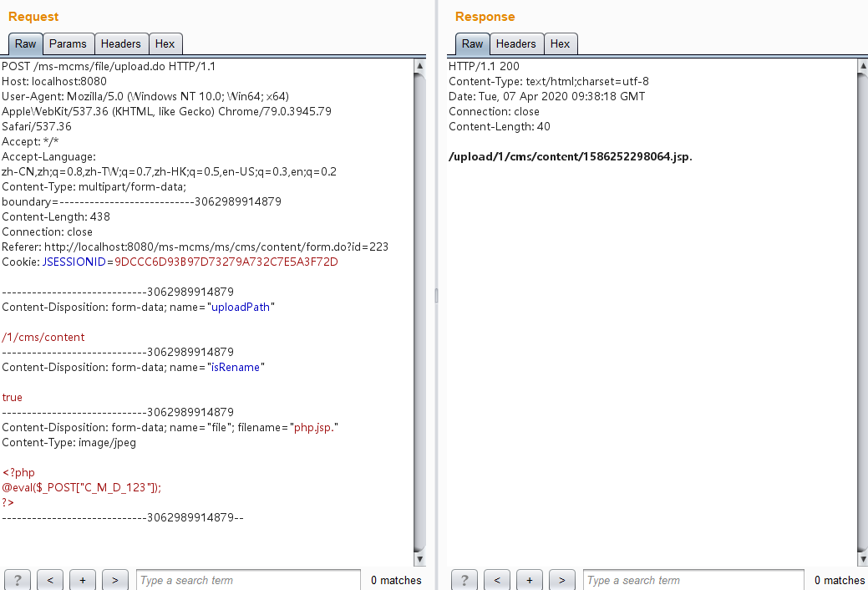Click the pane splitter handle between Request and Response

(436, 295)
